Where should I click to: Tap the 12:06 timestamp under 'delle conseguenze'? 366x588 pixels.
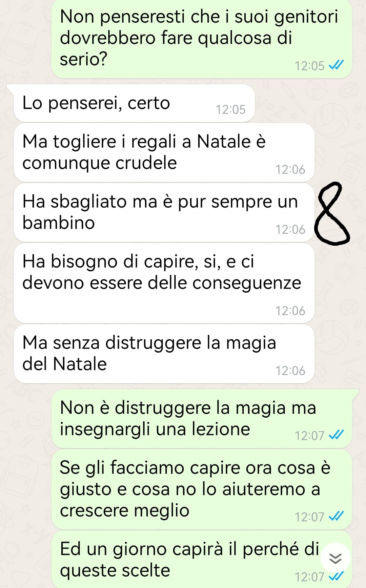point(290,311)
